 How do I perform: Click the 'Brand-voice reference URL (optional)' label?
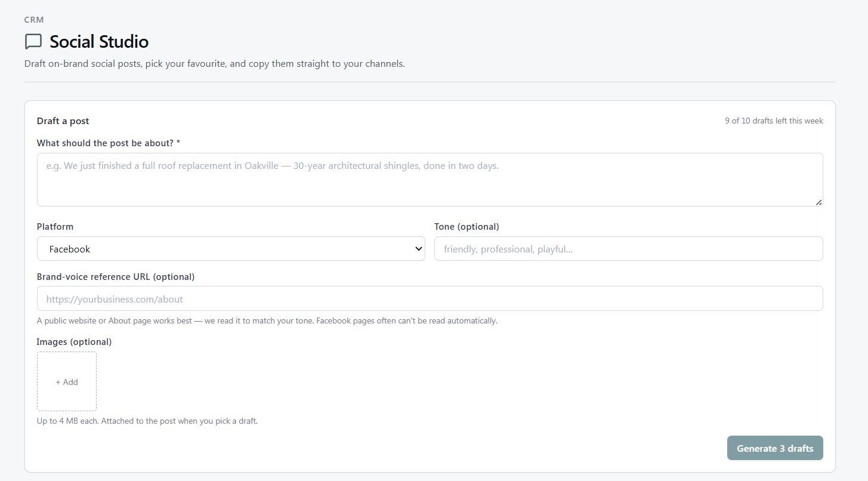pos(116,277)
